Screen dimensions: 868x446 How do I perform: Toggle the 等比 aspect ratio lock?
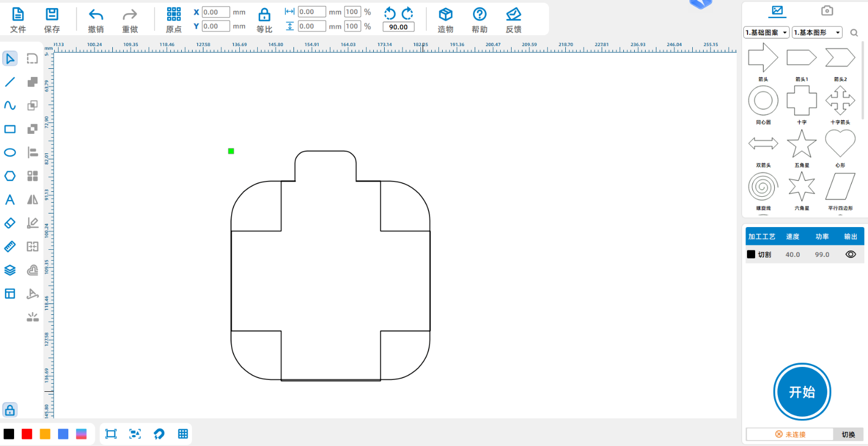[x=264, y=15]
